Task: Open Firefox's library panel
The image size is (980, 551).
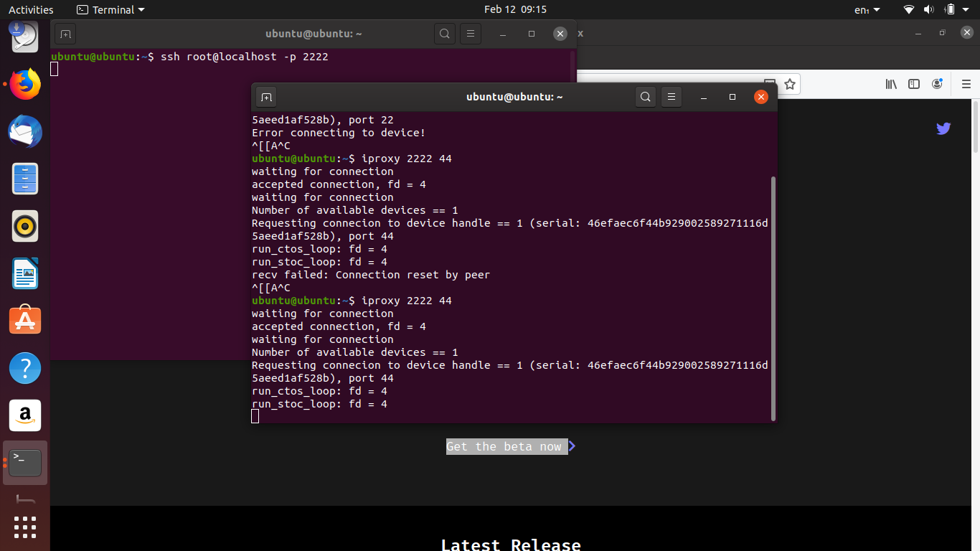Action: 891,84
